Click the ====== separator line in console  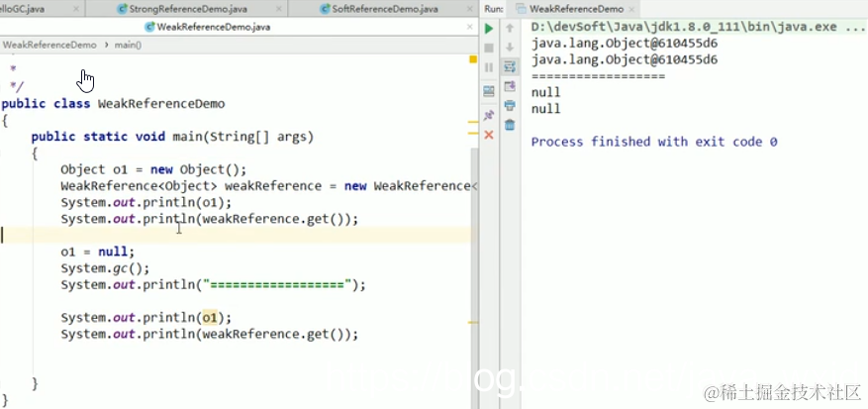tap(598, 76)
